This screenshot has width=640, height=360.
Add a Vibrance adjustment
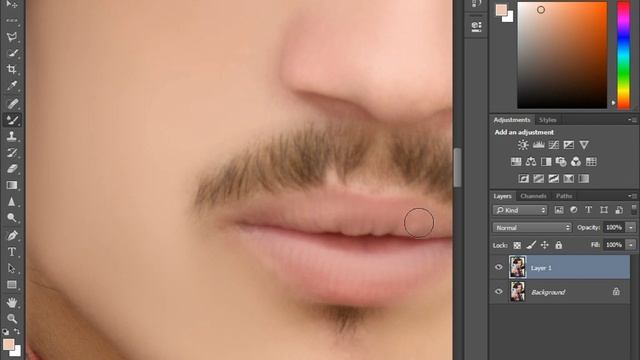[x=584, y=145]
